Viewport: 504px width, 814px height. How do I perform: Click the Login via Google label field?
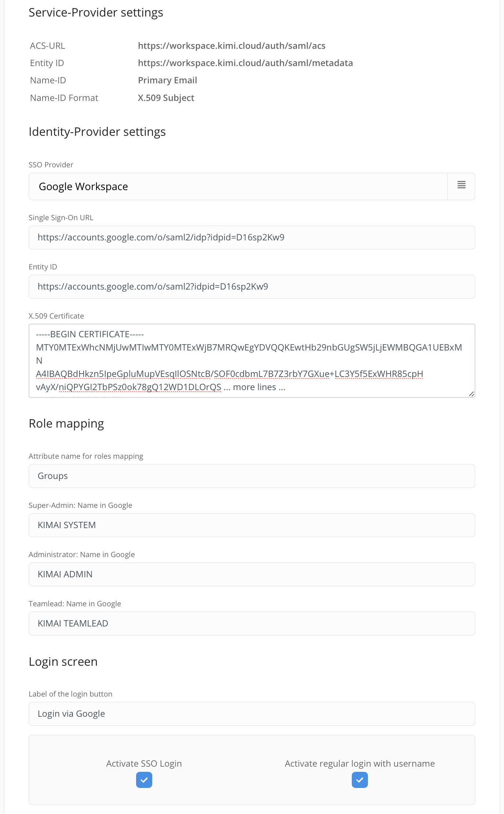pyautogui.click(x=252, y=714)
